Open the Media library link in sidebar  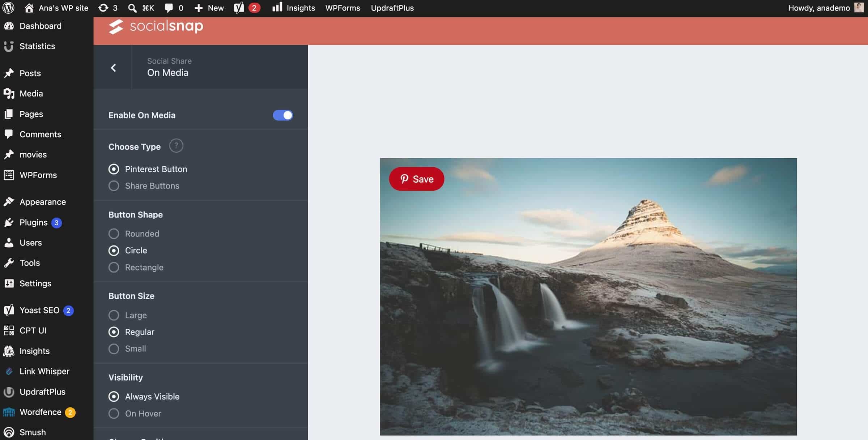click(31, 93)
